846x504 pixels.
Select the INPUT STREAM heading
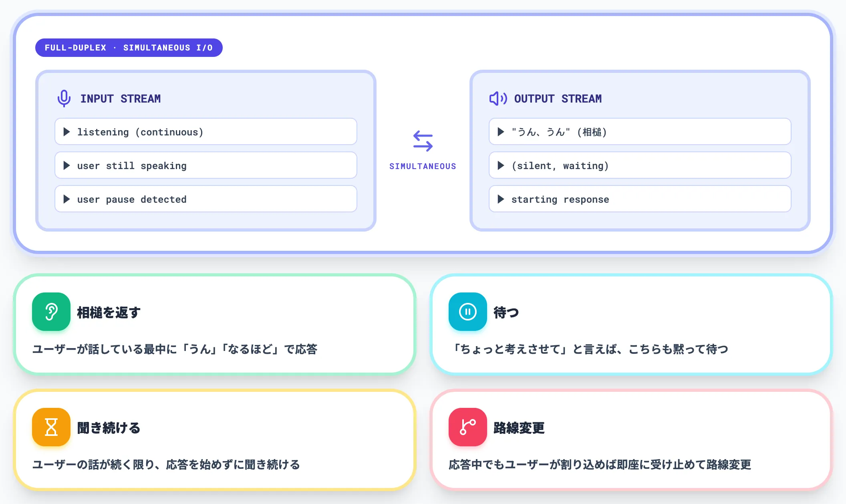[x=121, y=99]
